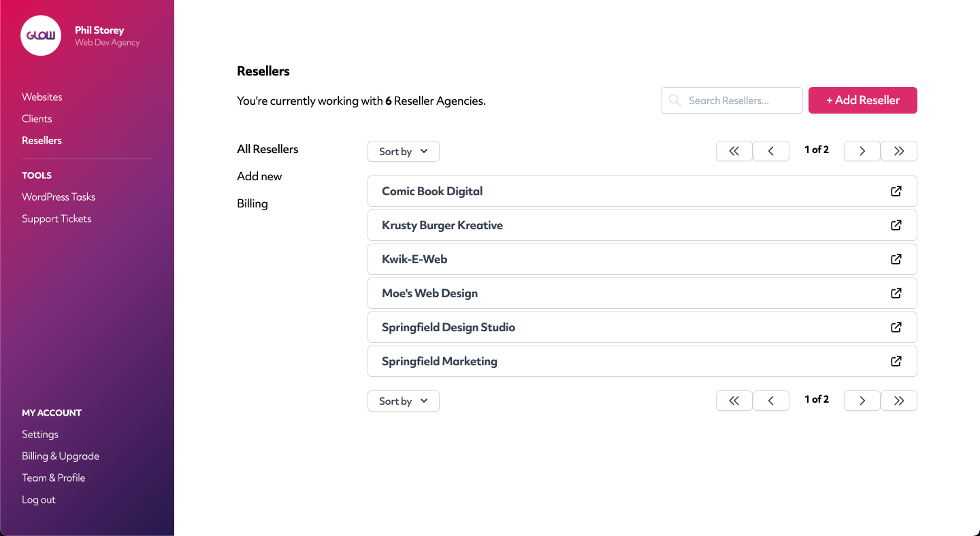Click the Kwik-E-Web external link icon
The image size is (980, 536).
tap(896, 259)
